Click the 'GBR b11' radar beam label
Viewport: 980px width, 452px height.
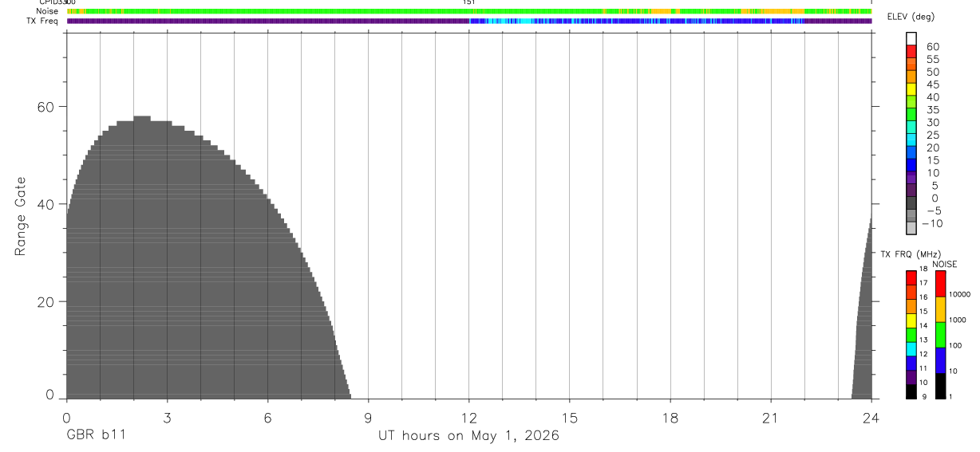[x=97, y=436]
